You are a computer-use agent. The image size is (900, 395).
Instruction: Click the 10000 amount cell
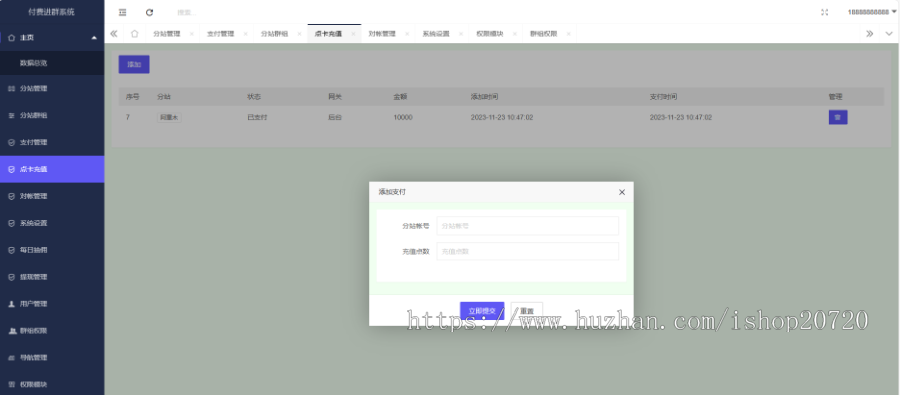[x=403, y=117]
